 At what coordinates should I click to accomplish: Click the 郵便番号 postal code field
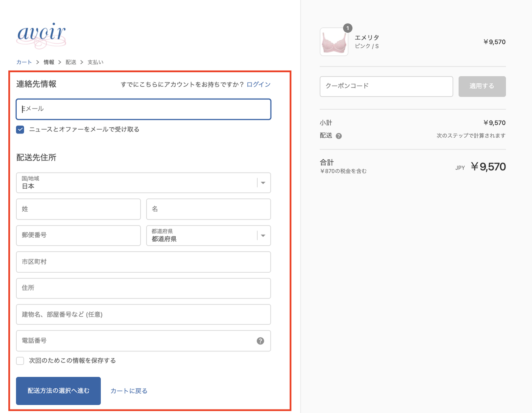click(78, 235)
